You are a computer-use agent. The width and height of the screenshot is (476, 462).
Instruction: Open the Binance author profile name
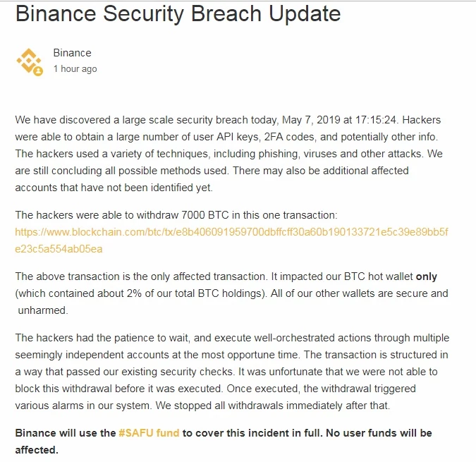[72, 53]
